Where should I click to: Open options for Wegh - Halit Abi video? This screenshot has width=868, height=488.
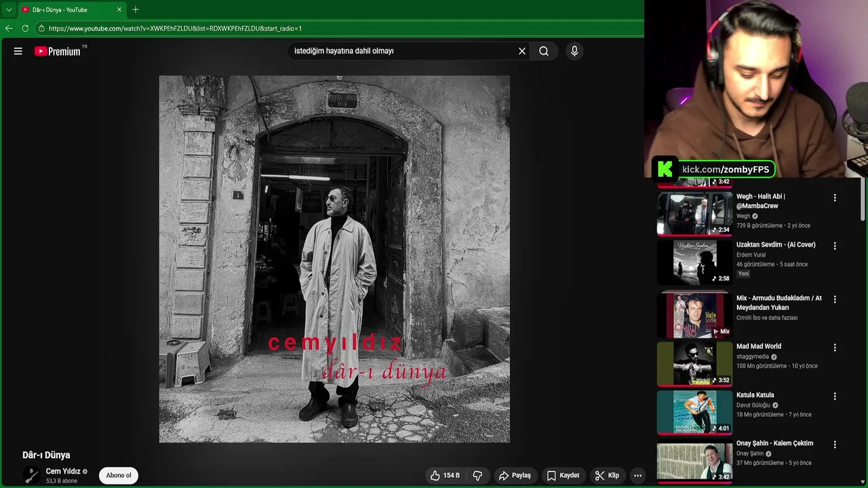[835, 198]
